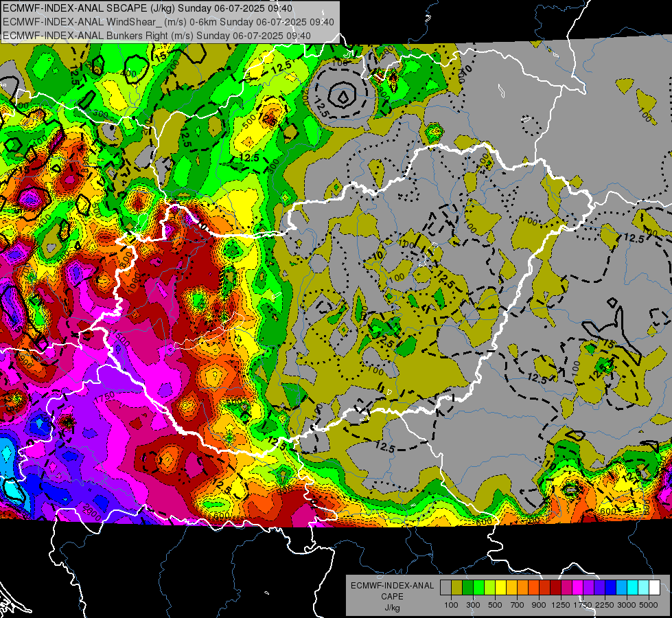Click the J/kg unit label in the legend

point(392,607)
